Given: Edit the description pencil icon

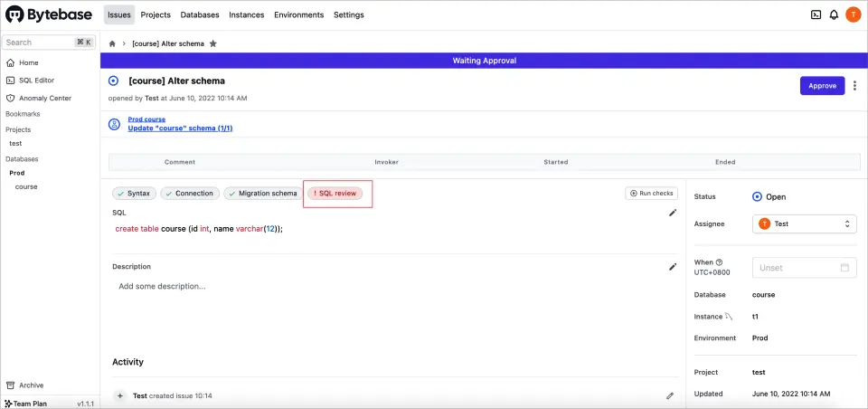Looking at the screenshot, I should tap(672, 267).
